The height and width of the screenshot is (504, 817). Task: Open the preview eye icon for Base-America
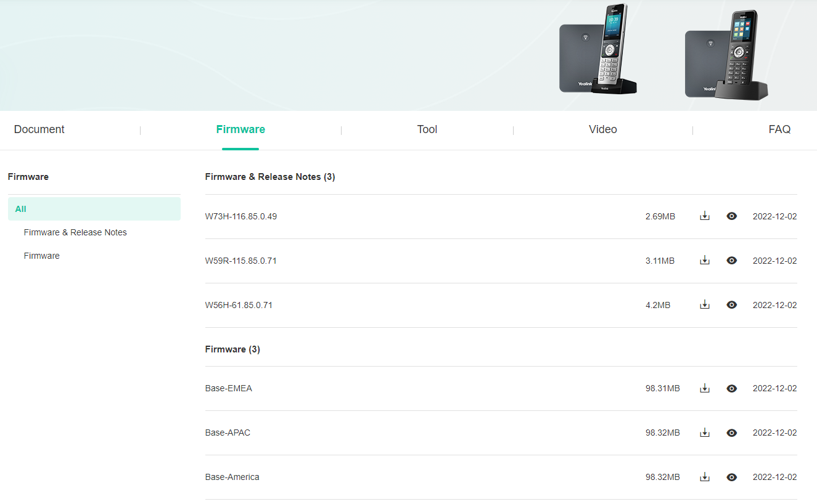point(731,476)
